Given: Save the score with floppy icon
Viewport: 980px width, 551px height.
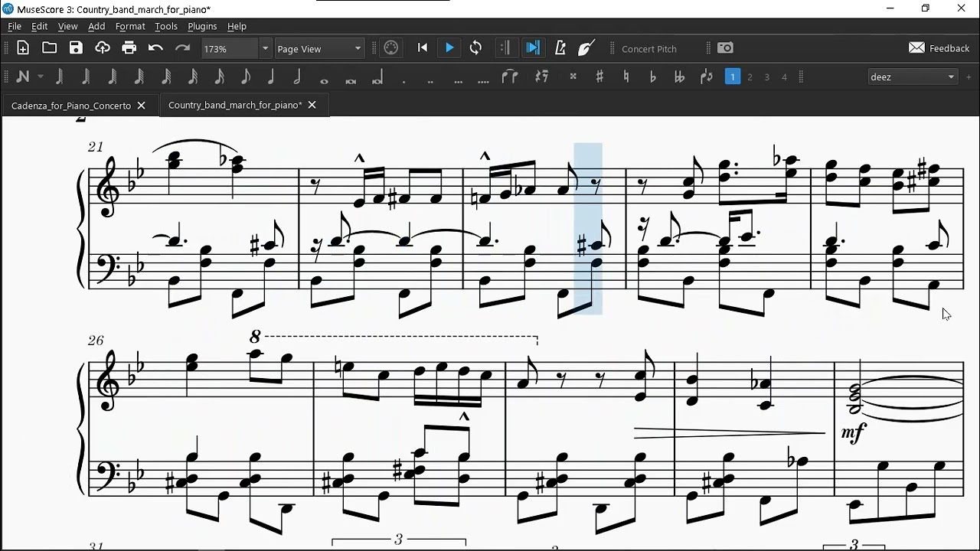Looking at the screenshot, I should pos(76,48).
